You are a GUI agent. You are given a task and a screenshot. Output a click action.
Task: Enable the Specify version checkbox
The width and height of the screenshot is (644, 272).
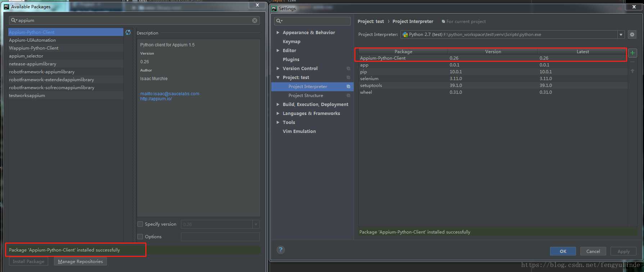click(x=140, y=224)
